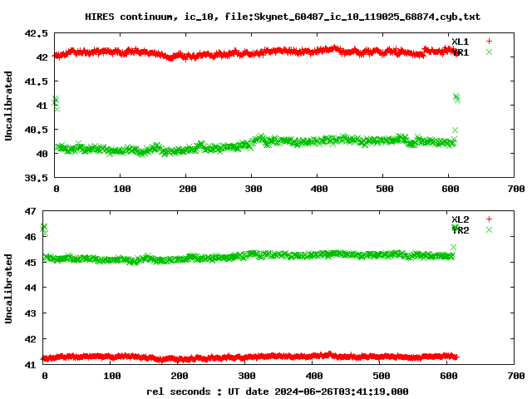
Task: Click the 39.5 tick label on top plot
Action: pos(36,178)
